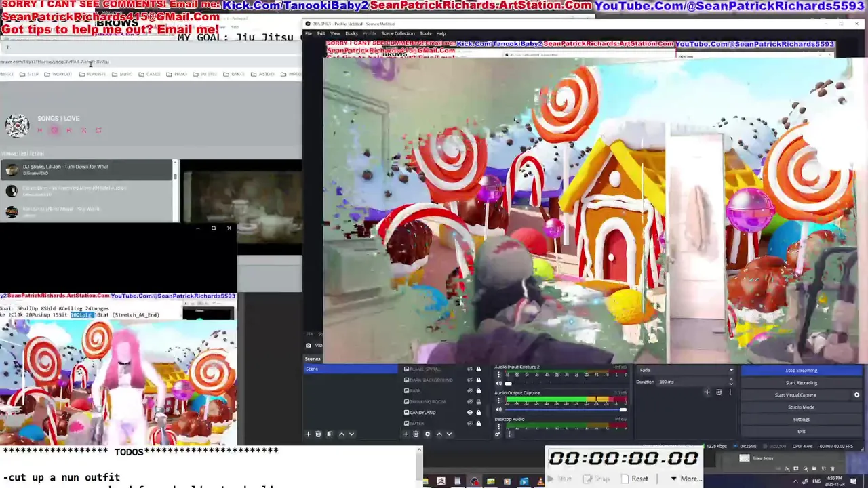Open OBS Settings button

point(802,419)
